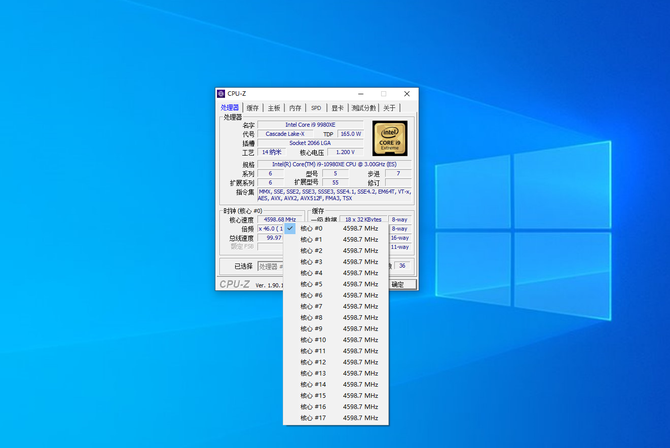Viewport: 670px width, 448px height.
Task: Click the 扩展型号 value 55
Action: [335, 182]
